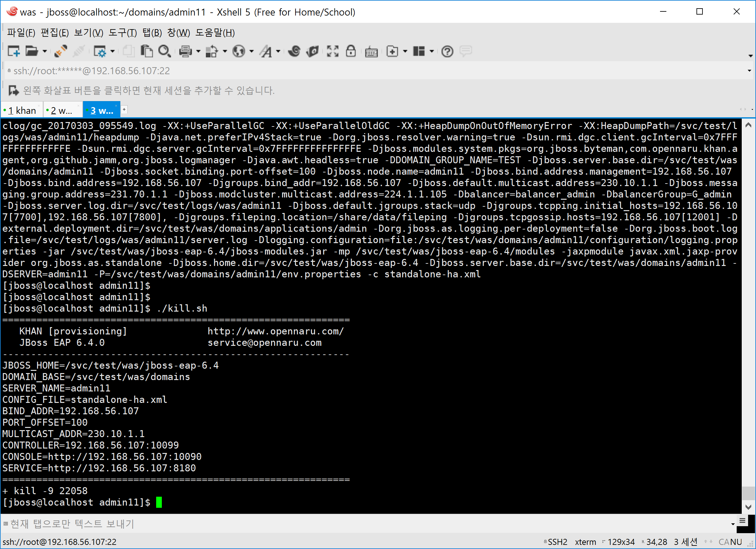This screenshot has height=549, width=756.
Task: Open the 파일(F) menu
Action: coord(21,33)
